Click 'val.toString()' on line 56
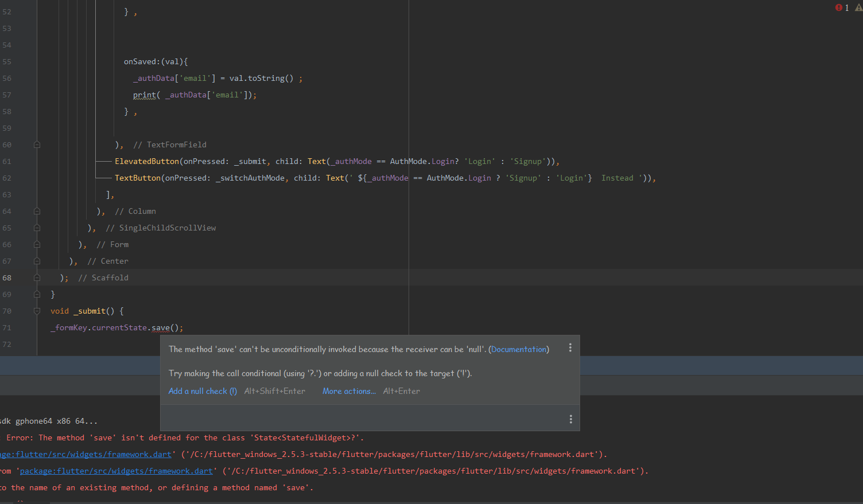This screenshot has height=504, width=863. pos(262,78)
